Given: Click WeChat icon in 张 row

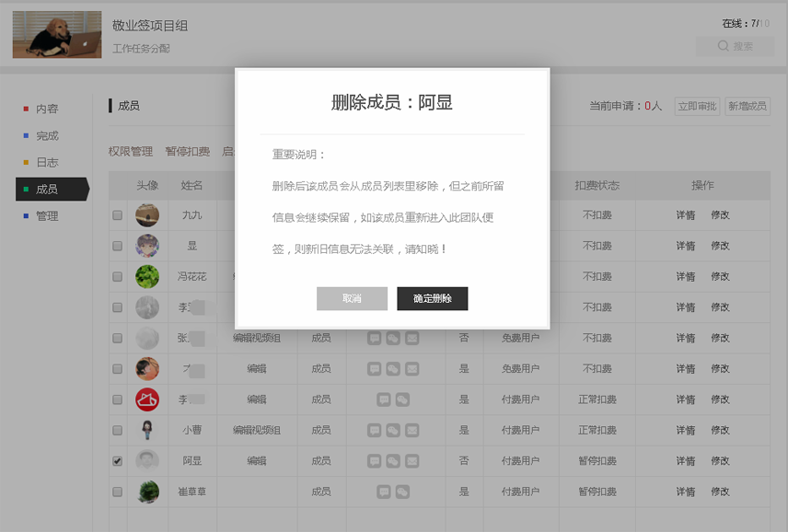Looking at the screenshot, I should [x=393, y=338].
